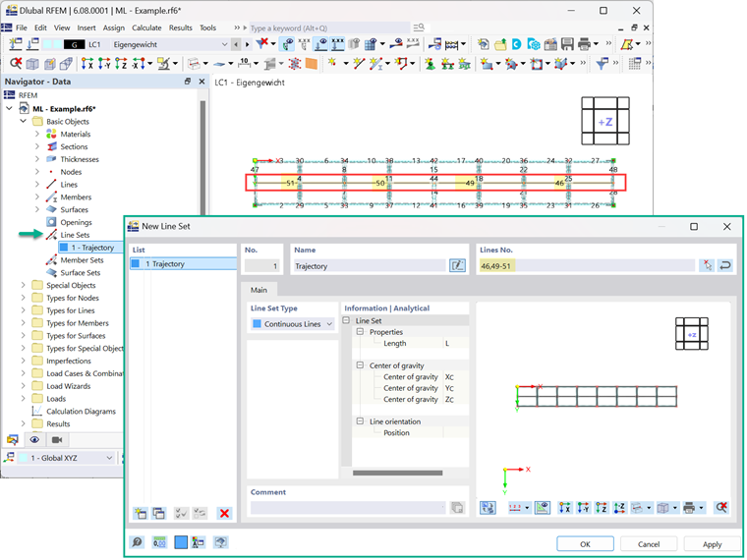Toggle the show load values icon in top toolbar

[337, 44]
